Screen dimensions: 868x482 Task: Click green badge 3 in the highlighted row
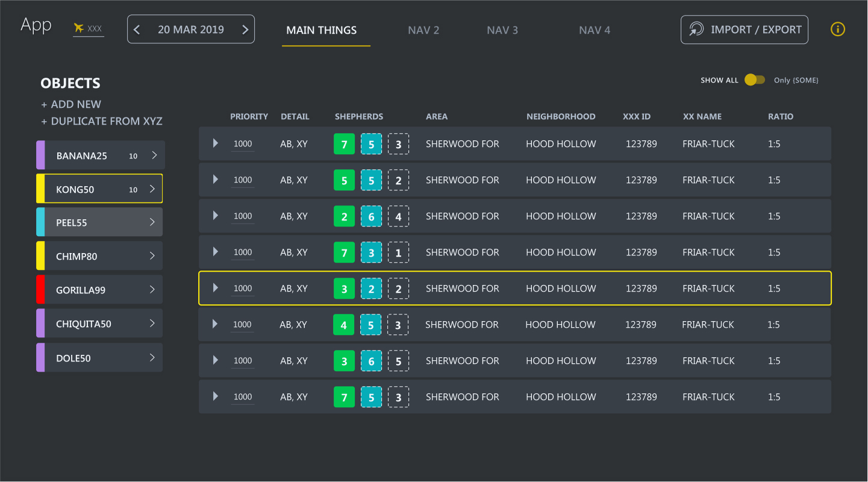pyautogui.click(x=345, y=289)
